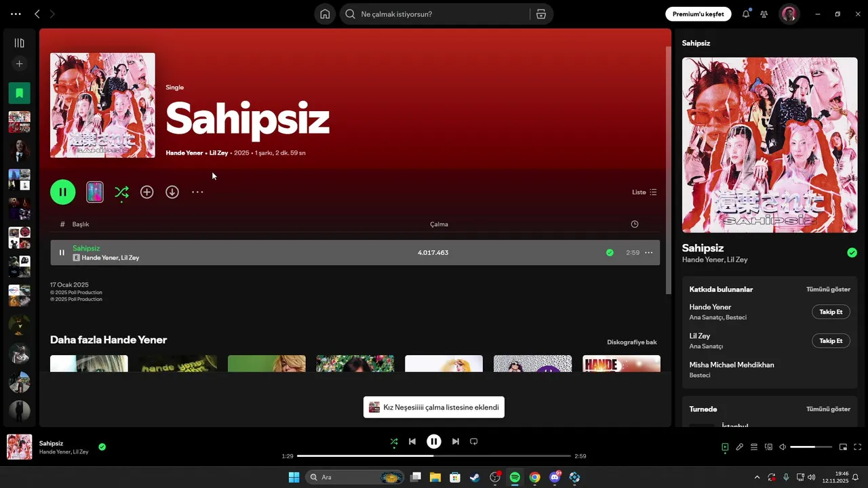This screenshot has width=868, height=488.
Task: Open the Liste view dropdown
Action: click(x=644, y=192)
